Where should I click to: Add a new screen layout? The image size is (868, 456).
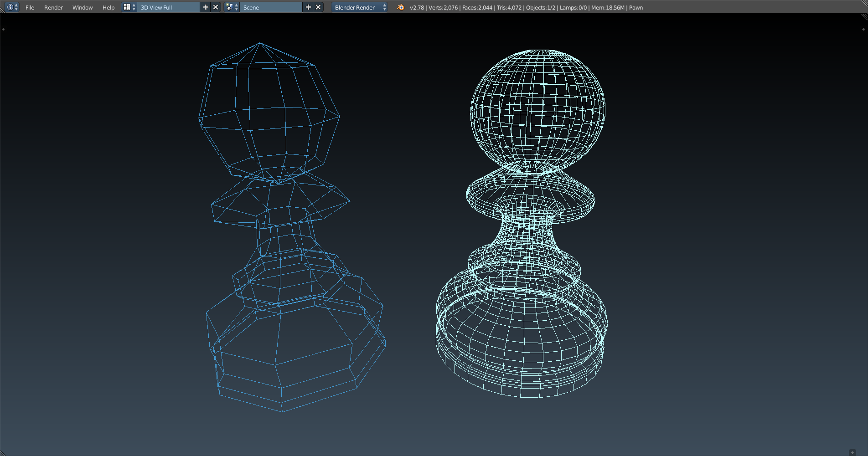pyautogui.click(x=206, y=7)
